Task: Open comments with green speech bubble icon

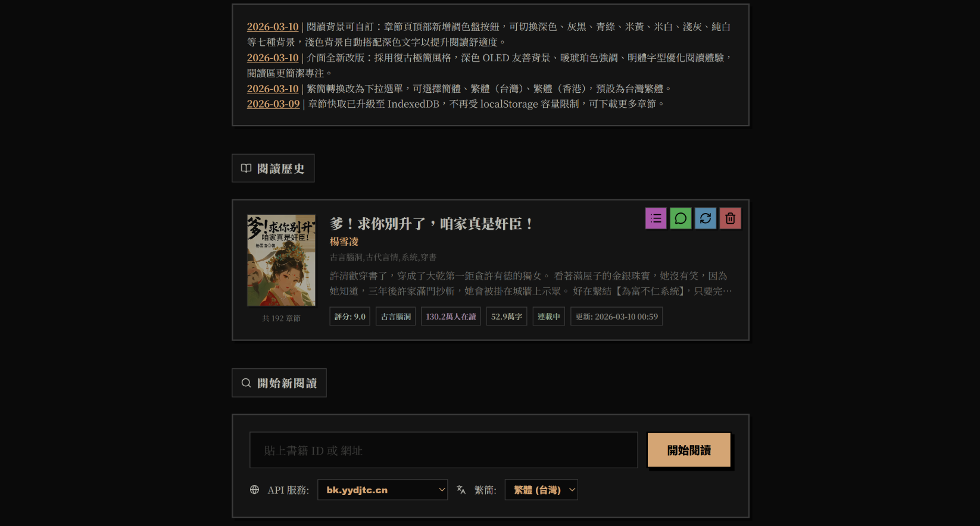Action: coord(681,218)
